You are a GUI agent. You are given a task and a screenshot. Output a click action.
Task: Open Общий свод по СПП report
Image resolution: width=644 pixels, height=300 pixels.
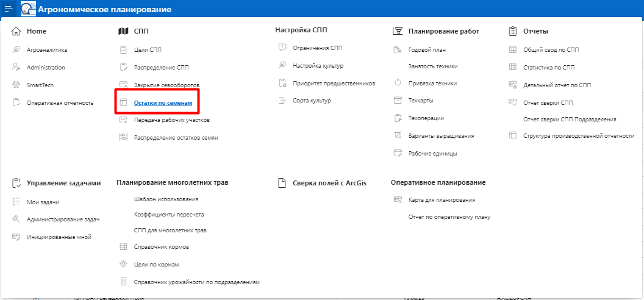pos(551,49)
